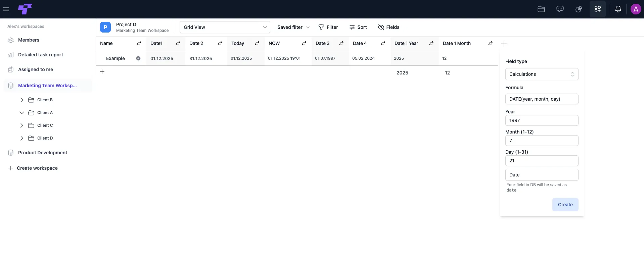
Task: Click the swap icon on Date 3 column
Action: pos(341,43)
